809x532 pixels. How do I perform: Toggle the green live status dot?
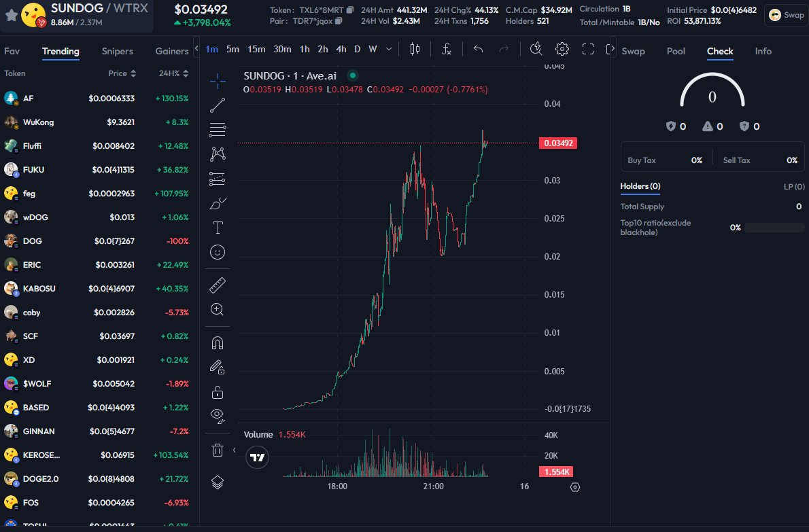[x=352, y=76]
